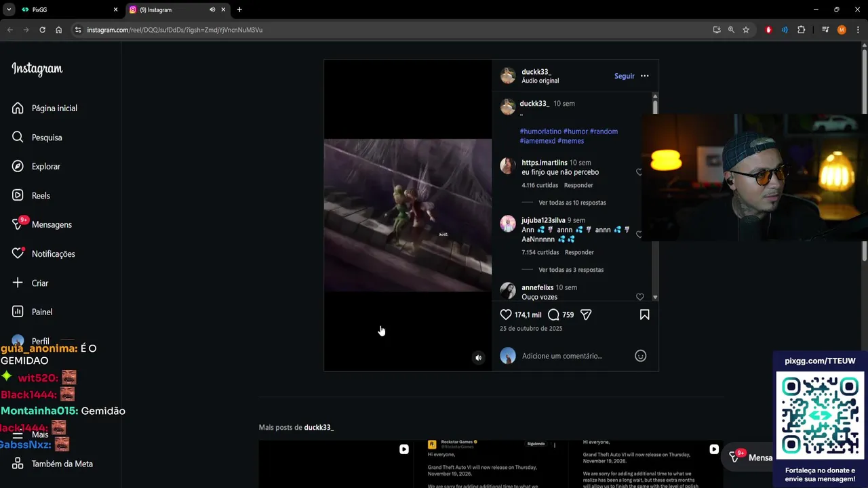
Task: Switch to PixGG browser tab
Action: [x=68, y=9]
